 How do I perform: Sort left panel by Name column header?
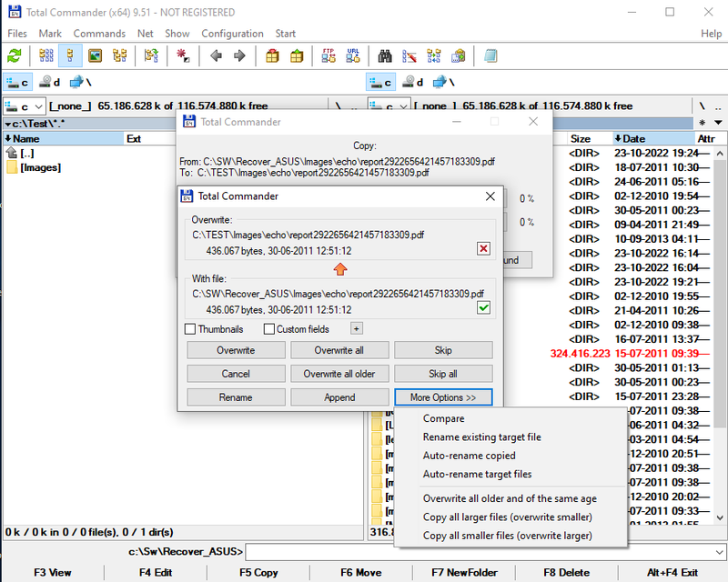64,138
